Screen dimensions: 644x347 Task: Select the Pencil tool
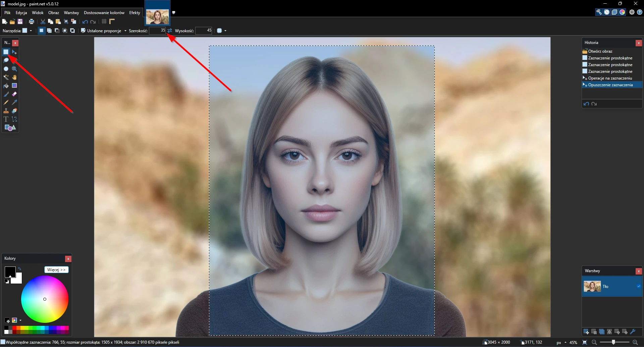(6, 102)
